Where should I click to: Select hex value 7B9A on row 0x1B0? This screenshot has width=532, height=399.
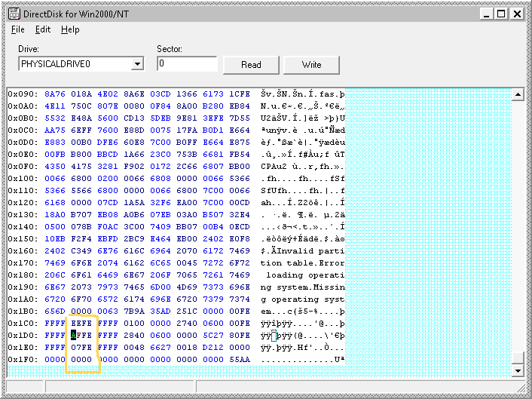coord(134,312)
